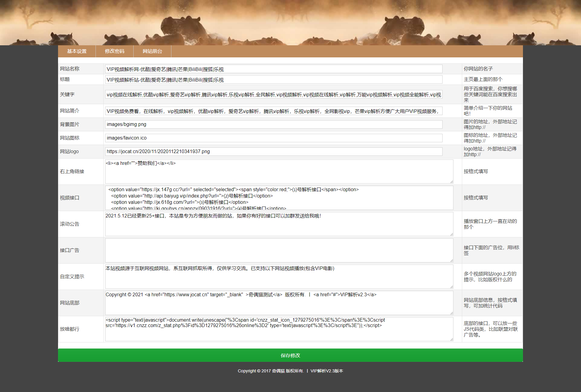Click the hint 接口下面的广告位,用li标签

[x=492, y=250]
